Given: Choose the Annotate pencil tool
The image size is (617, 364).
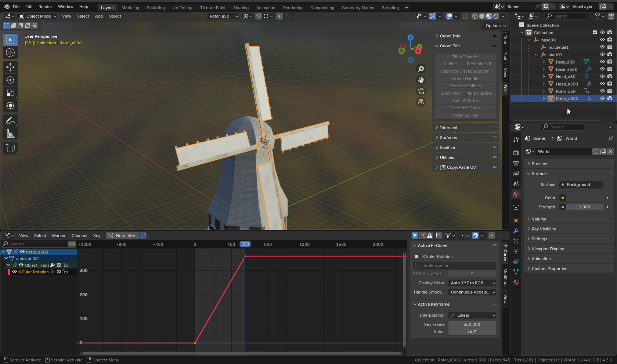Looking at the screenshot, I should tap(10, 121).
